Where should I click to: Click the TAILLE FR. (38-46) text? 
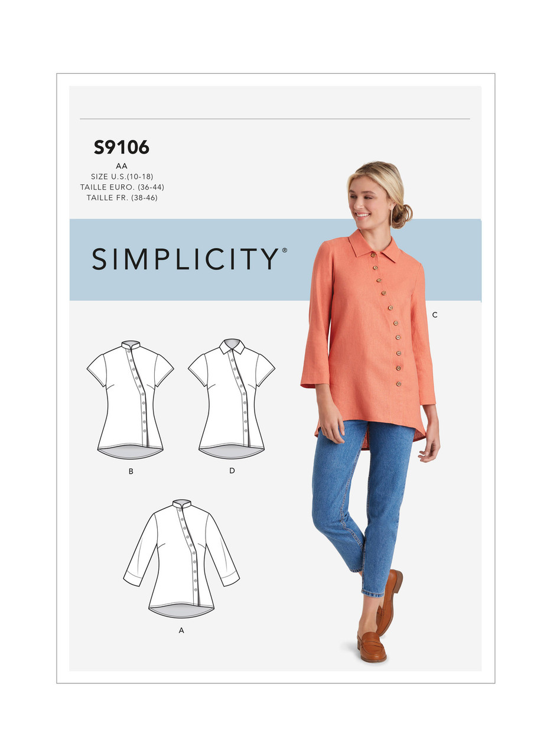click(x=122, y=198)
